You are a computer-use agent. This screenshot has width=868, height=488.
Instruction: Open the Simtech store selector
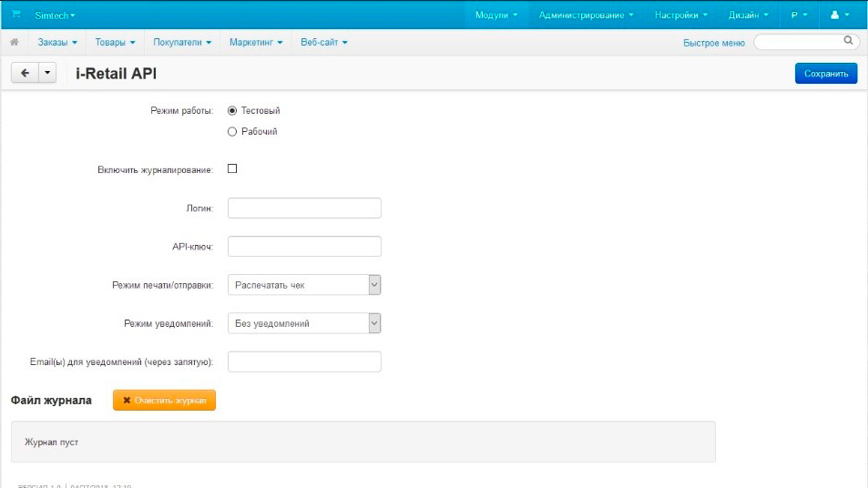pos(55,15)
